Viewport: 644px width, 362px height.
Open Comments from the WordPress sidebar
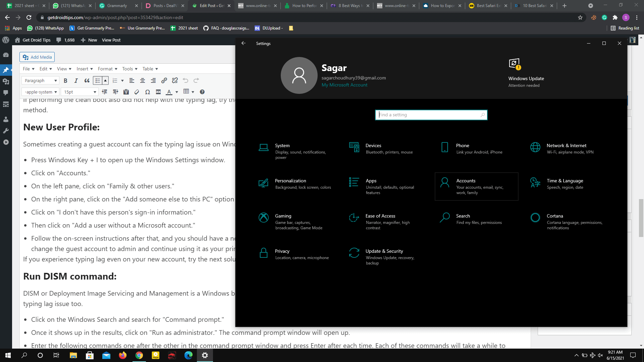(x=6, y=92)
